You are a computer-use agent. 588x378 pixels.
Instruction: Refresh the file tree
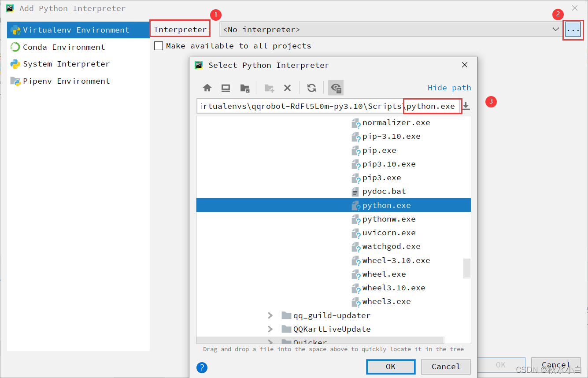pos(311,88)
